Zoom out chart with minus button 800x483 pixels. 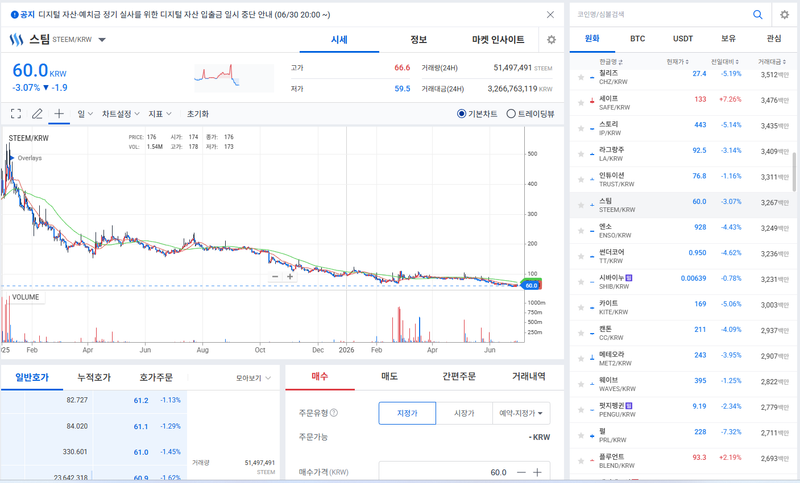tap(275, 276)
